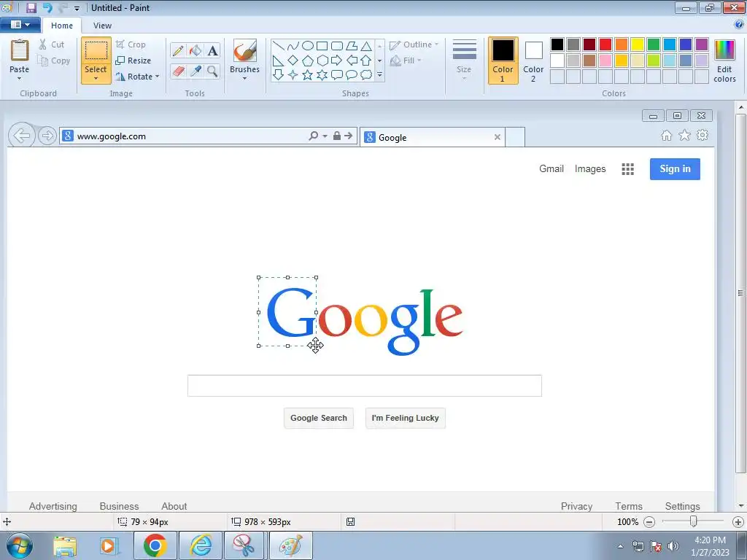
Task: Click the Google tab in pasted image
Action: pos(432,137)
